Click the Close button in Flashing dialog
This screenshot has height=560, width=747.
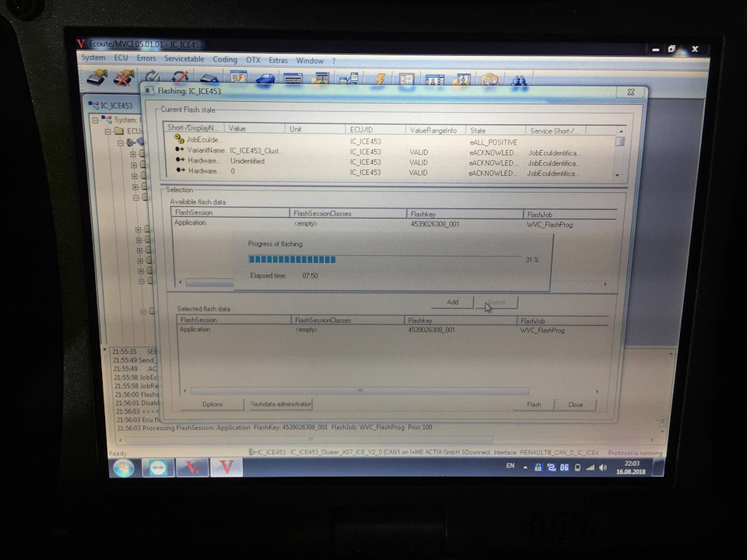point(575,404)
